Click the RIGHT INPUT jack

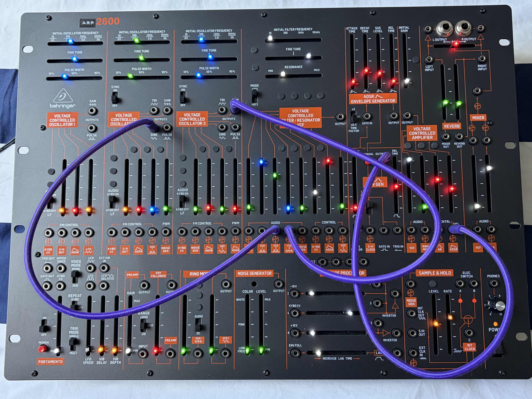pos(482,59)
